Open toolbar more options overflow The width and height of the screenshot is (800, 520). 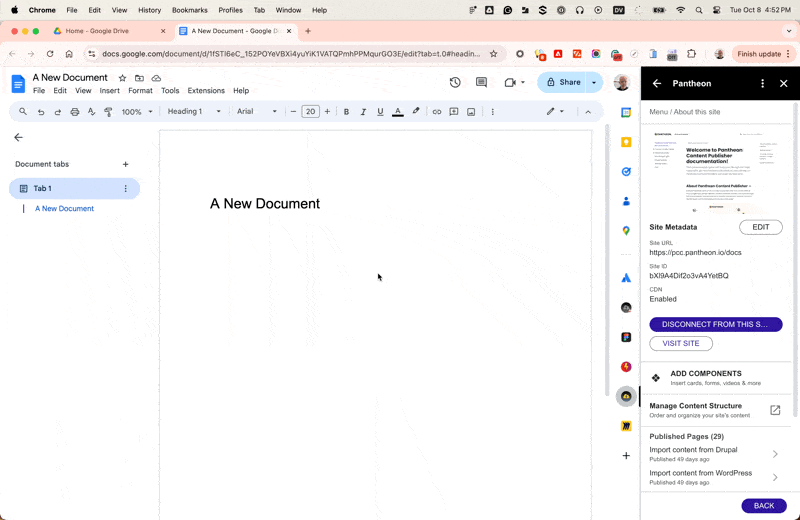pyautogui.click(x=492, y=112)
